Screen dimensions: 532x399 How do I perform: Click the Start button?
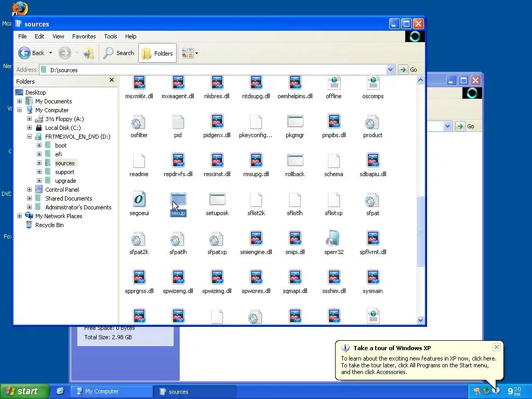coord(24,391)
